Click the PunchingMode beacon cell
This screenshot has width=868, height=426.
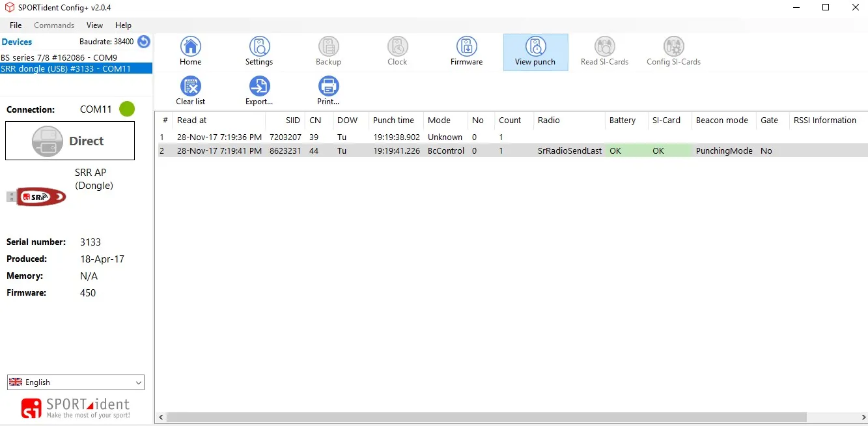point(723,150)
